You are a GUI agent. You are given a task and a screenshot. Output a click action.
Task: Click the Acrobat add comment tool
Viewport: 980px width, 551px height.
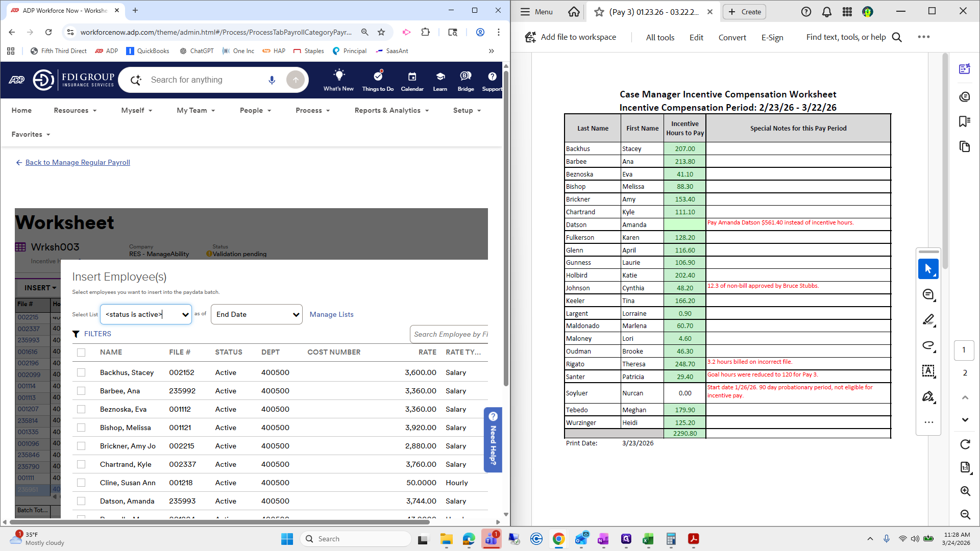point(928,294)
